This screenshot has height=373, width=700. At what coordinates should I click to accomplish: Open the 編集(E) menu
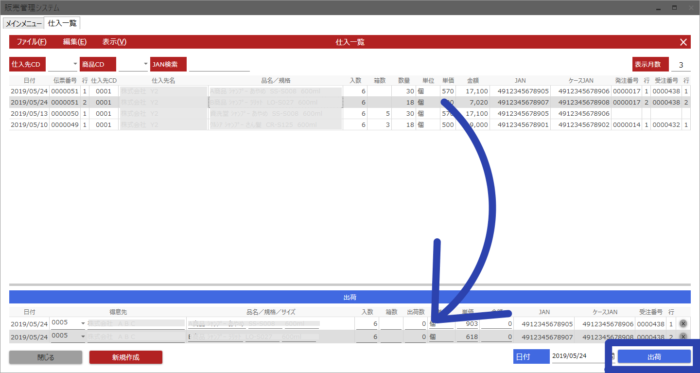pyautogui.click(x=75, y=42)
